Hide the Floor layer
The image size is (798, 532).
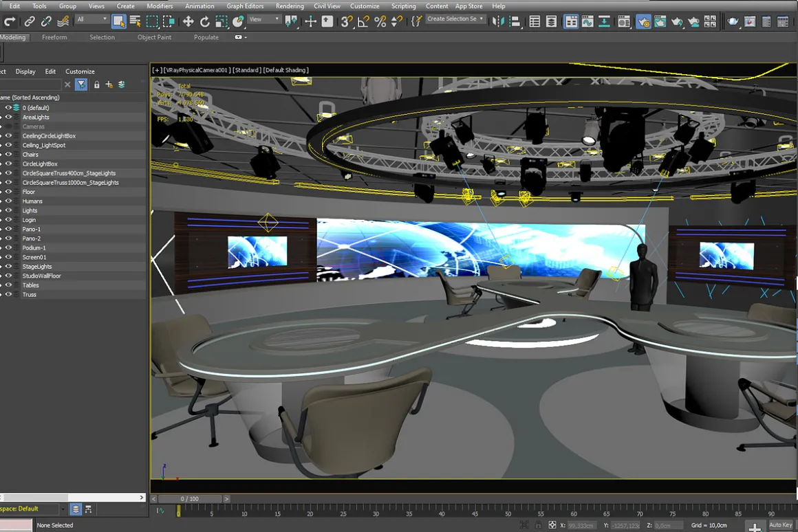[9, 192]
